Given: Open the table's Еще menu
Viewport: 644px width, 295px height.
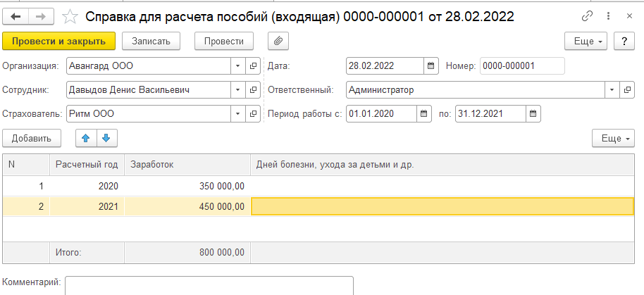Looking at the screenshot, I should coord(614,138).
